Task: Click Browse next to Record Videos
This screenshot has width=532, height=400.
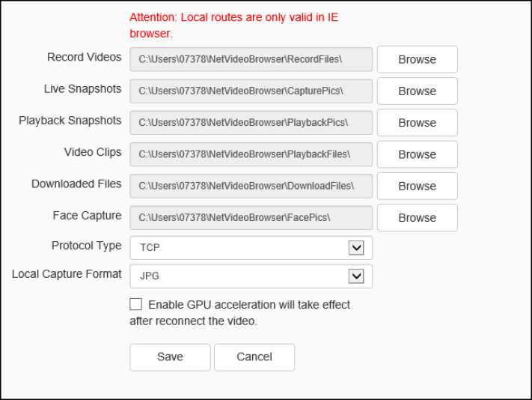Action: [x=417, y=60]
